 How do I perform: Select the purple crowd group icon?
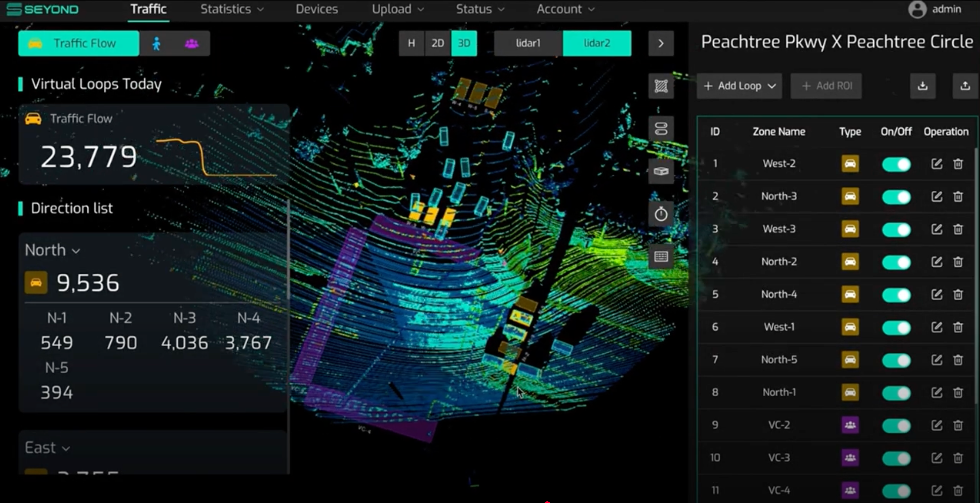(x=191, y=44)
